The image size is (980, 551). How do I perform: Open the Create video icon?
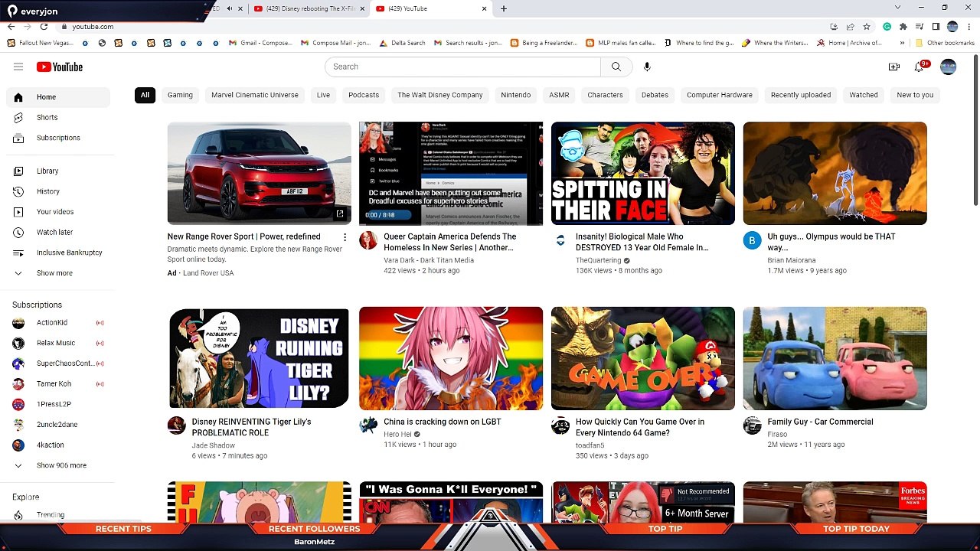[x=893, y=67]
